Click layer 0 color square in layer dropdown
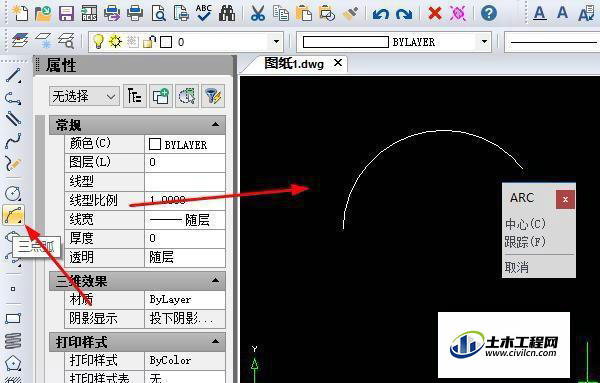 click(x=166, y=42)
